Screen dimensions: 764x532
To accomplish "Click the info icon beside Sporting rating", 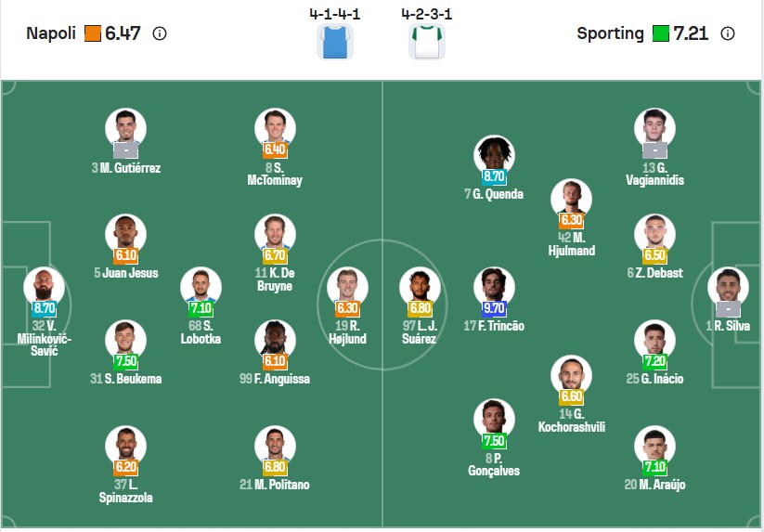I will [x=728, y=33].
